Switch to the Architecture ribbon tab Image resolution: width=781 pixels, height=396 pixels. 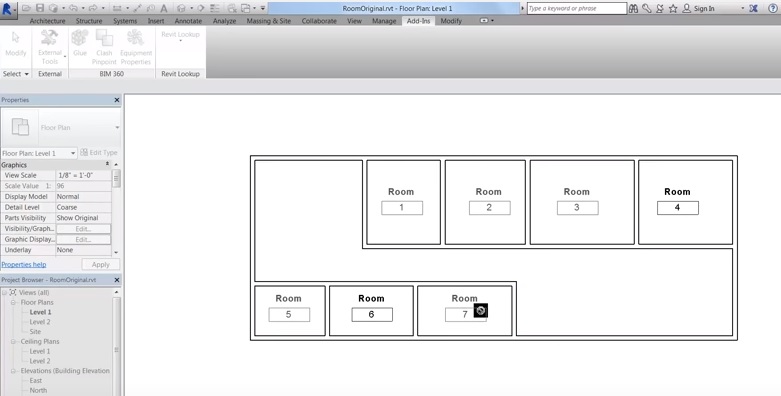click(47, 21)
